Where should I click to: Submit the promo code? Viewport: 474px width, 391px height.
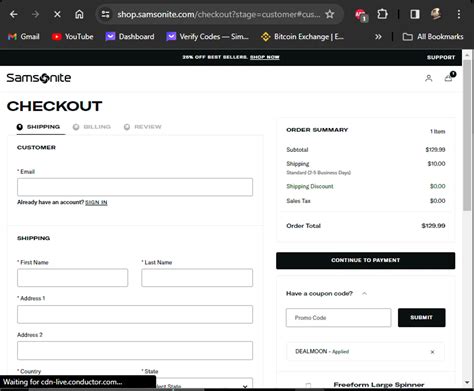coord(421,318)
